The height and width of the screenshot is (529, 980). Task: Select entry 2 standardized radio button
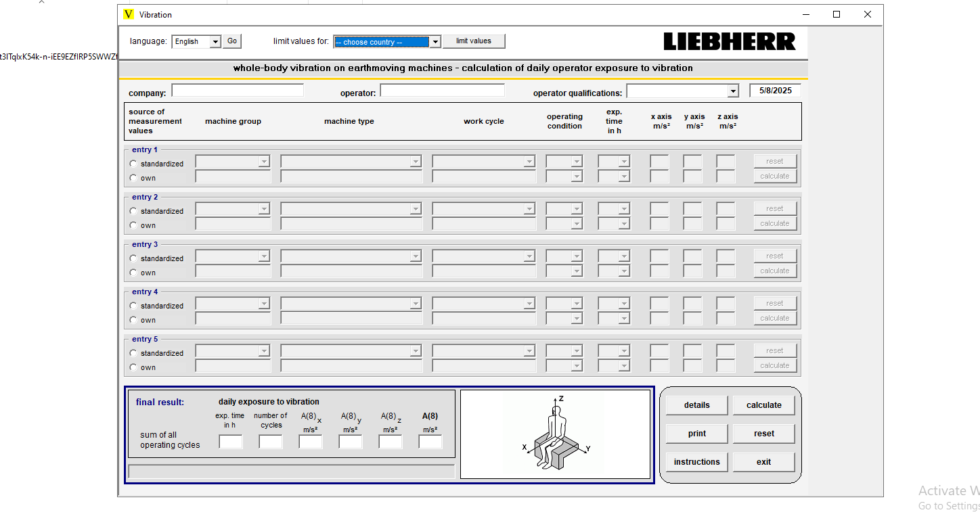pyautogui.click(x=133, y=211)
